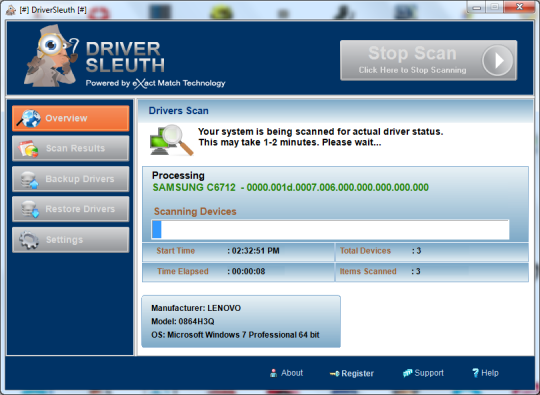Open the Restore Drivers section

coord(71,209)
